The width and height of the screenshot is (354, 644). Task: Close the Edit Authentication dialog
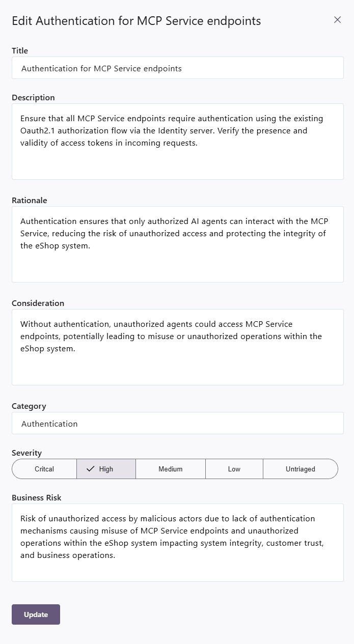[x=337, y=20]
